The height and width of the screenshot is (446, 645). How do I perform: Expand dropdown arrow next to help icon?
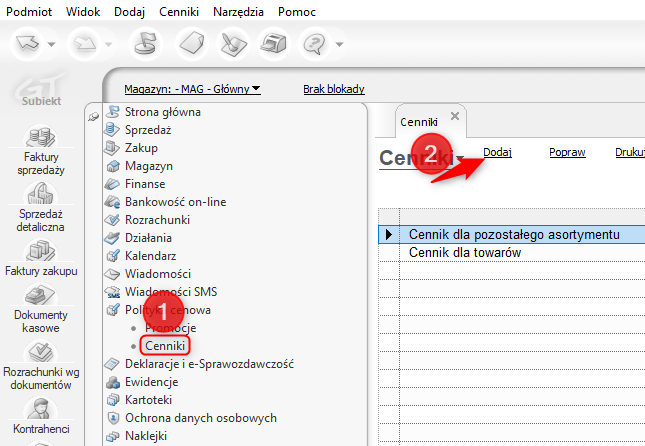coord(339,44)
